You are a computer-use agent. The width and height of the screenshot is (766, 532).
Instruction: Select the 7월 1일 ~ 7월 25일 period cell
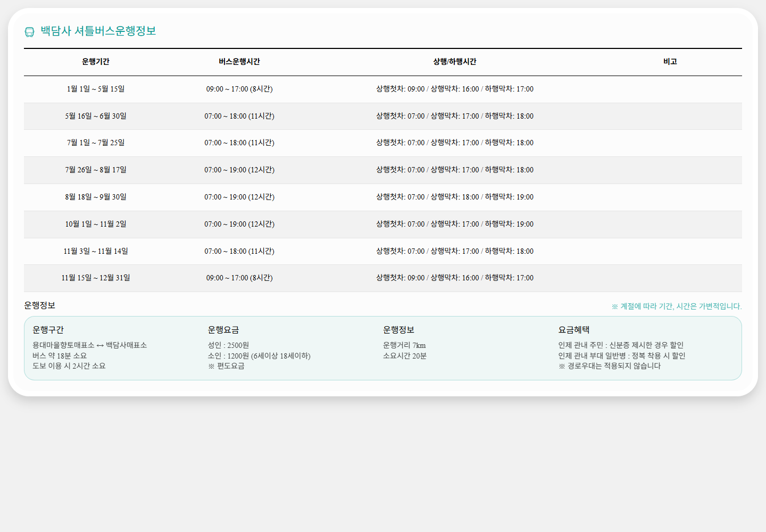pyautogui.click(x=96, y=143)
